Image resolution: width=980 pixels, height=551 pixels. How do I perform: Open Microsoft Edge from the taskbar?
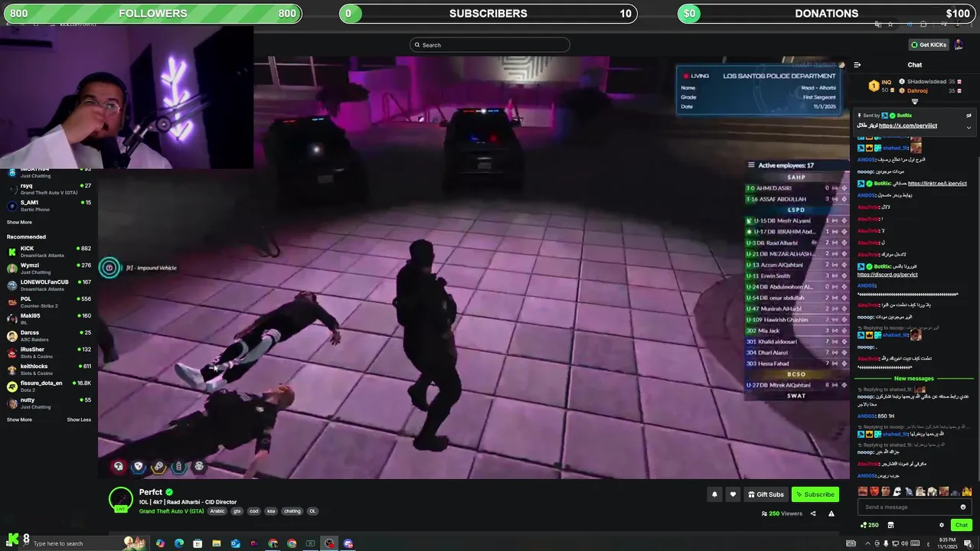pyautogui.click(x=179, y=543)
